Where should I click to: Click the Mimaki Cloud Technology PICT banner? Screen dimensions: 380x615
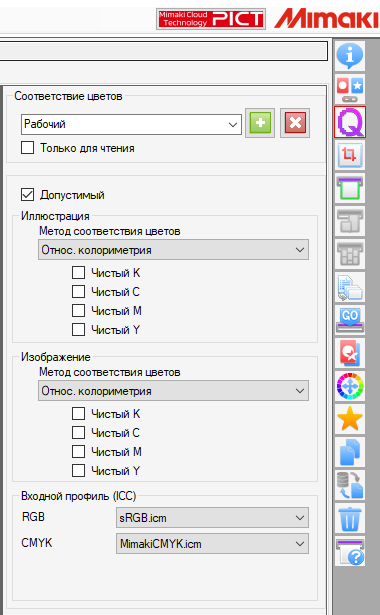(x=211, y=19)
